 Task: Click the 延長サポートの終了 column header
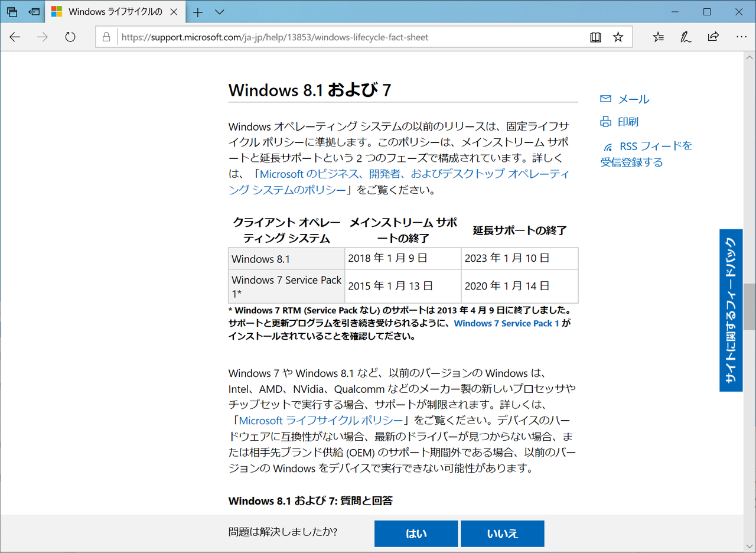click(x=520, y=230)
